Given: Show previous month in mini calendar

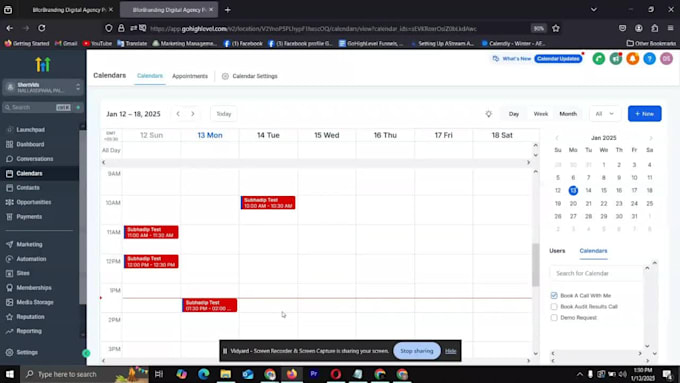Looking at the screenshot, I should click(x=557, y=138).
